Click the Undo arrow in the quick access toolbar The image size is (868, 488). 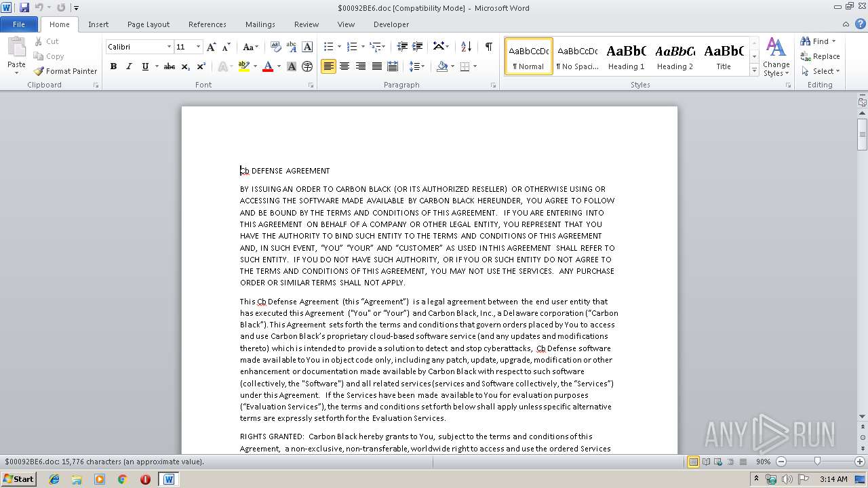[39, 7]
